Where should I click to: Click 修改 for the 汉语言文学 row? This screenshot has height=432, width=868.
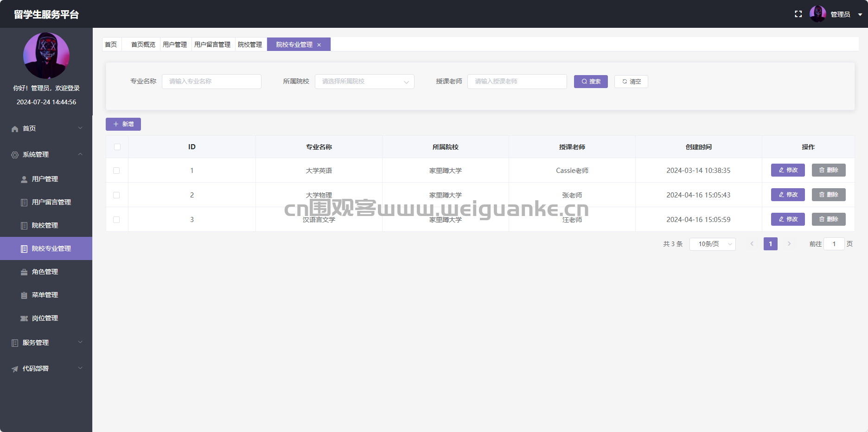pos(788,219)
